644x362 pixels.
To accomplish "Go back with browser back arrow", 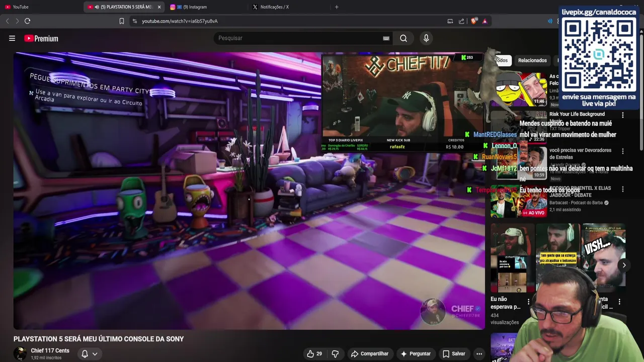I will click(x=7, y=21).
